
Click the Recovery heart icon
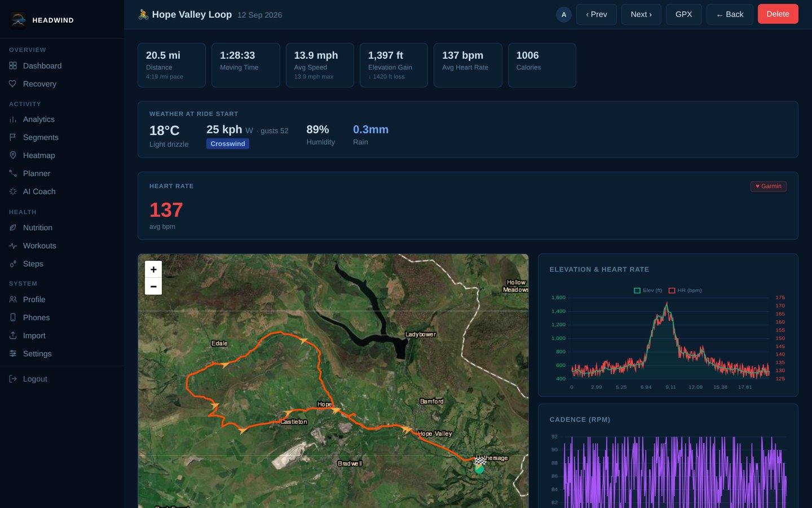point(13,84)
